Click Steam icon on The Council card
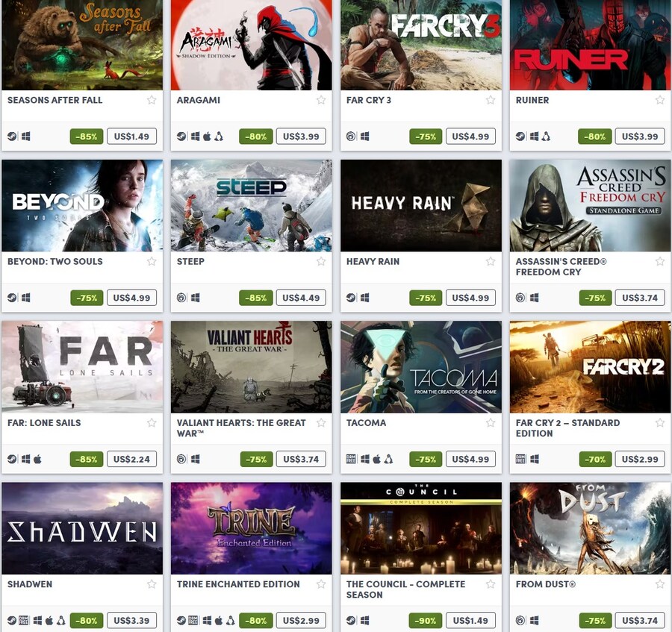This screenshot has width=672, height=632. pos(351,621)
